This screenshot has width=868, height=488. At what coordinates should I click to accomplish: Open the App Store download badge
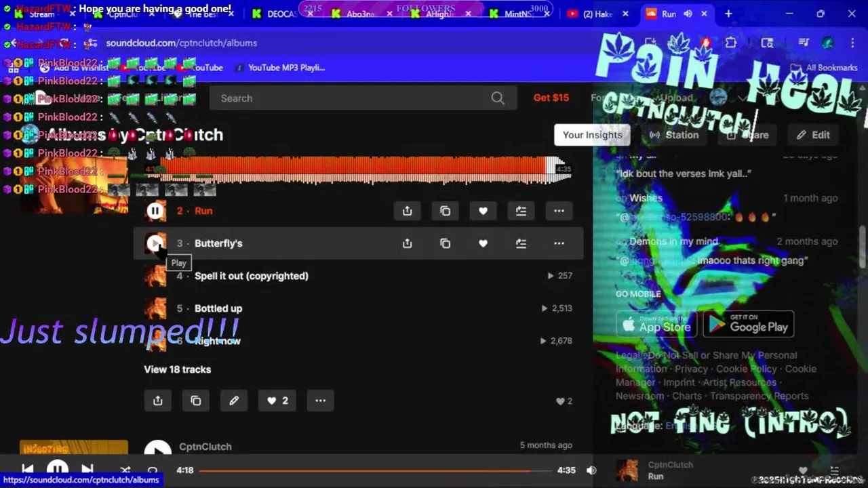(656, 324)
